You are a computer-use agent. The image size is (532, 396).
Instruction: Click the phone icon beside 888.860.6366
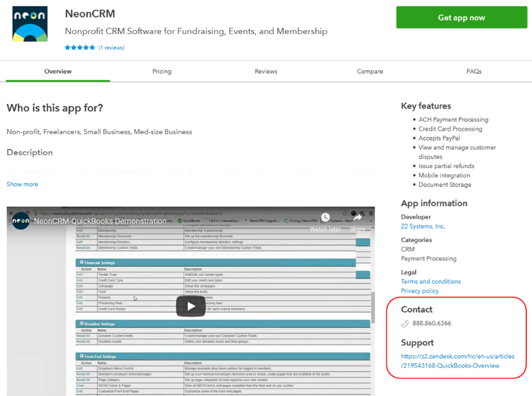tap(405, 323)
